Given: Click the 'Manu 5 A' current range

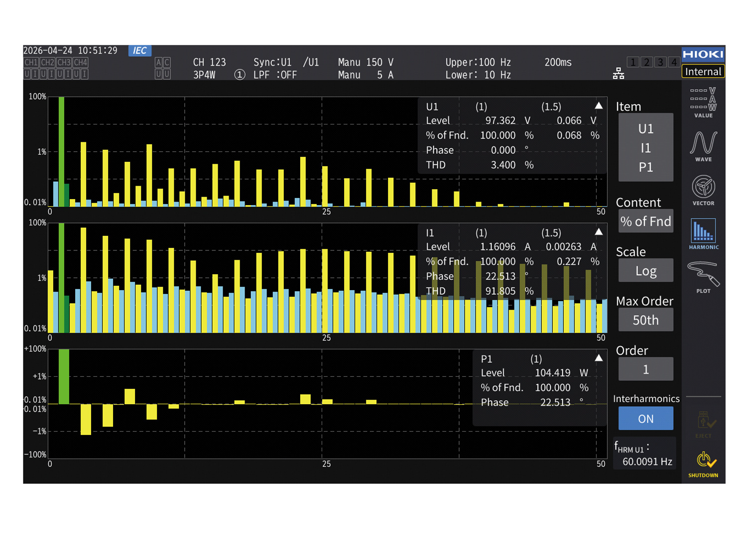Looking at the screenshot, I should point(366,75).
